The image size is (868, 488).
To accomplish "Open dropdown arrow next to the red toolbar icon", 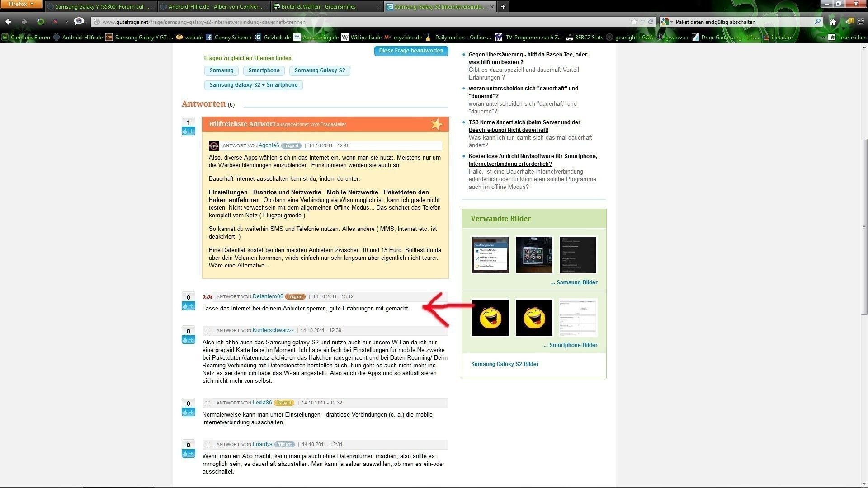I will pos(66,22).
